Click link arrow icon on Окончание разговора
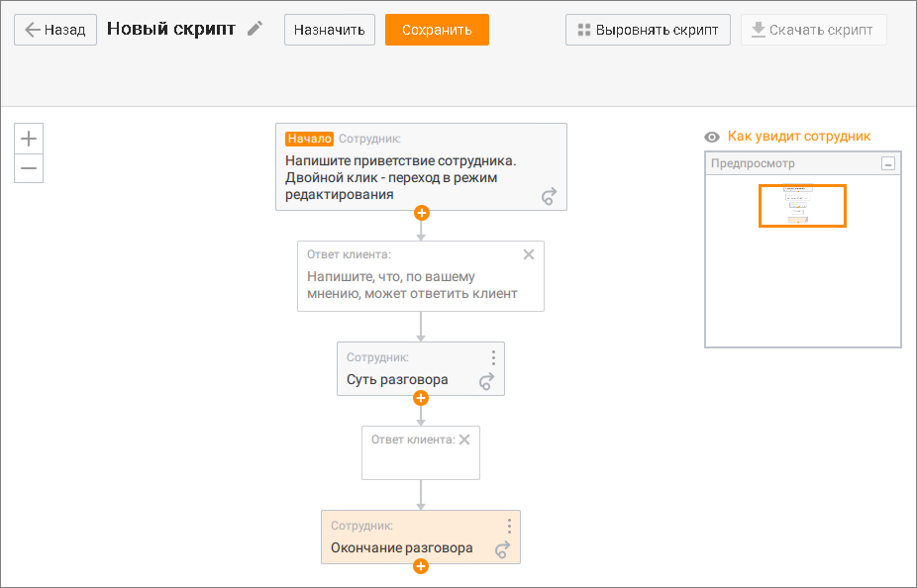917x588 pixels. pyautogui.click(x=502, y=549)
